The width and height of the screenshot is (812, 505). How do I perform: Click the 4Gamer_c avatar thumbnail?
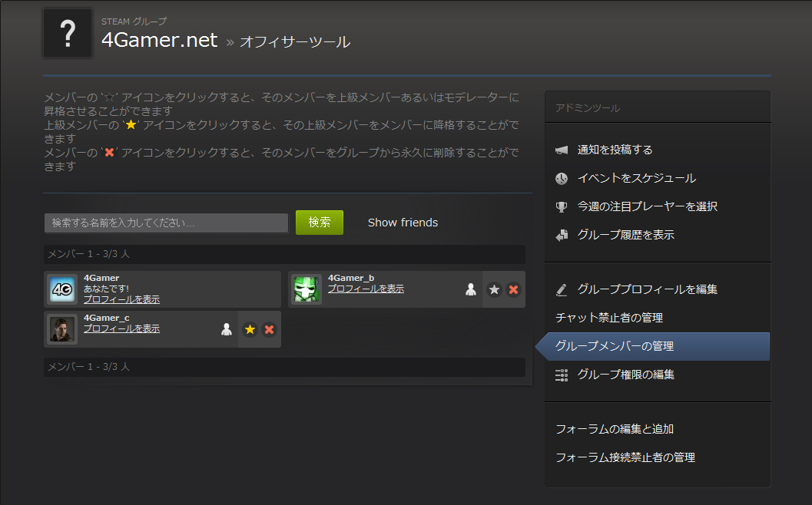coord(62,329)
